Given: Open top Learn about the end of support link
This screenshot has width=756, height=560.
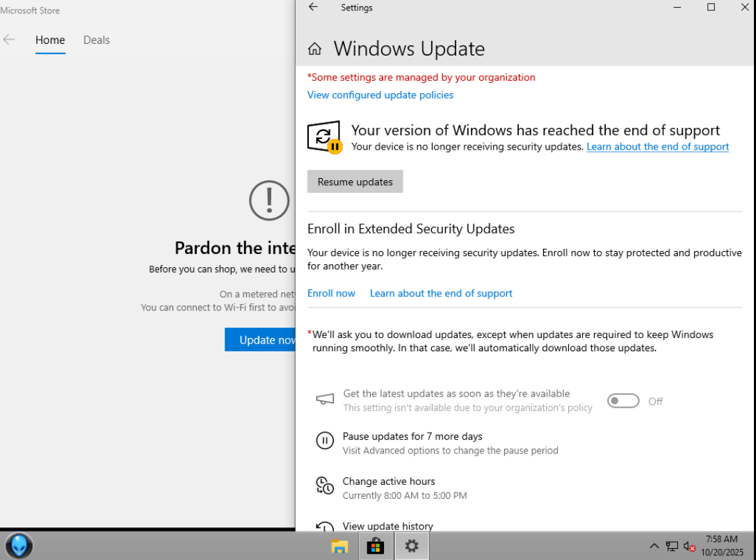Looking at the screenshot, I should pyautogui.click(x=658, y=147).
